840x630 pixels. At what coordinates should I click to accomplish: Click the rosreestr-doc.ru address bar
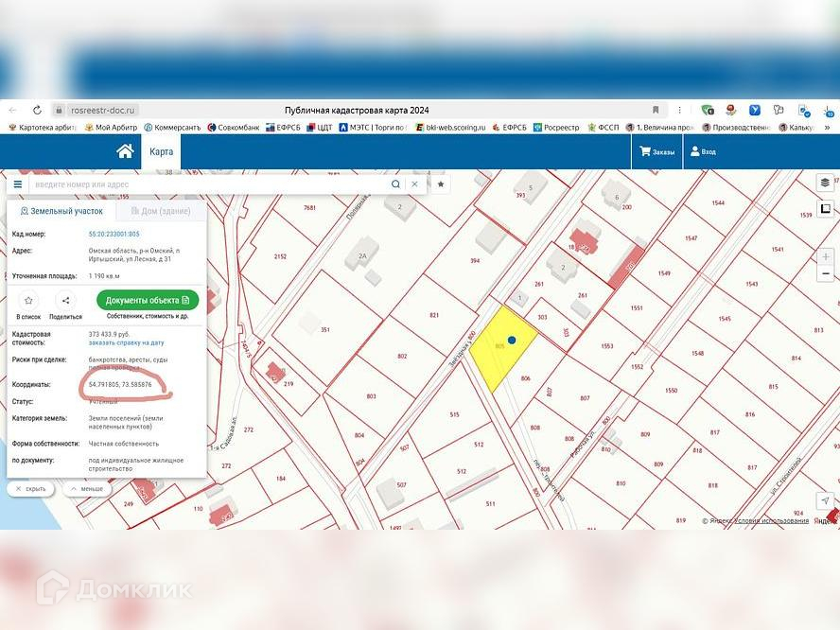pos(102,110)
